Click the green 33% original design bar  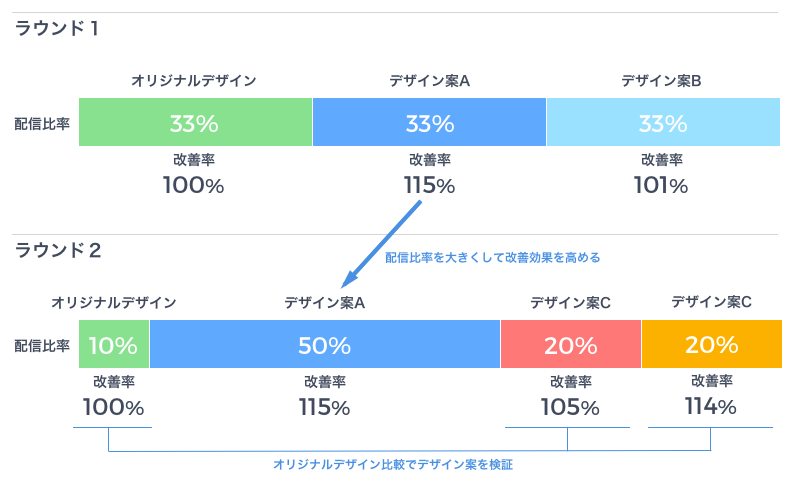point(195,122)
